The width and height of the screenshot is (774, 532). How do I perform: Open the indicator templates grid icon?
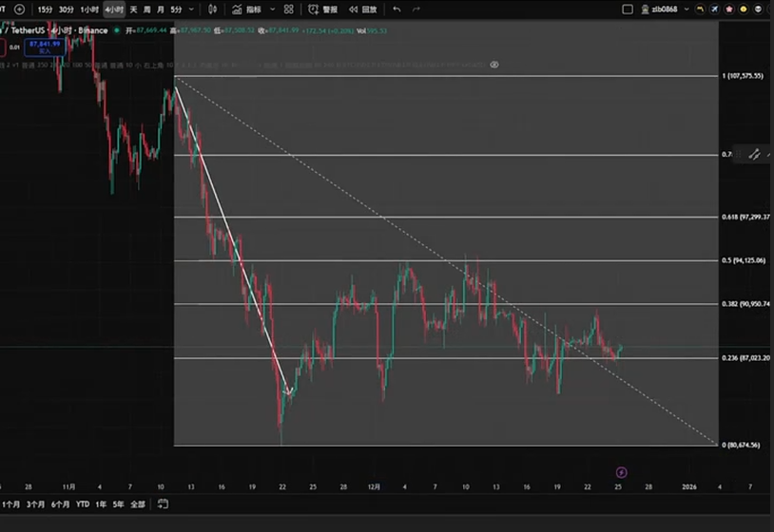click(289, 9)
